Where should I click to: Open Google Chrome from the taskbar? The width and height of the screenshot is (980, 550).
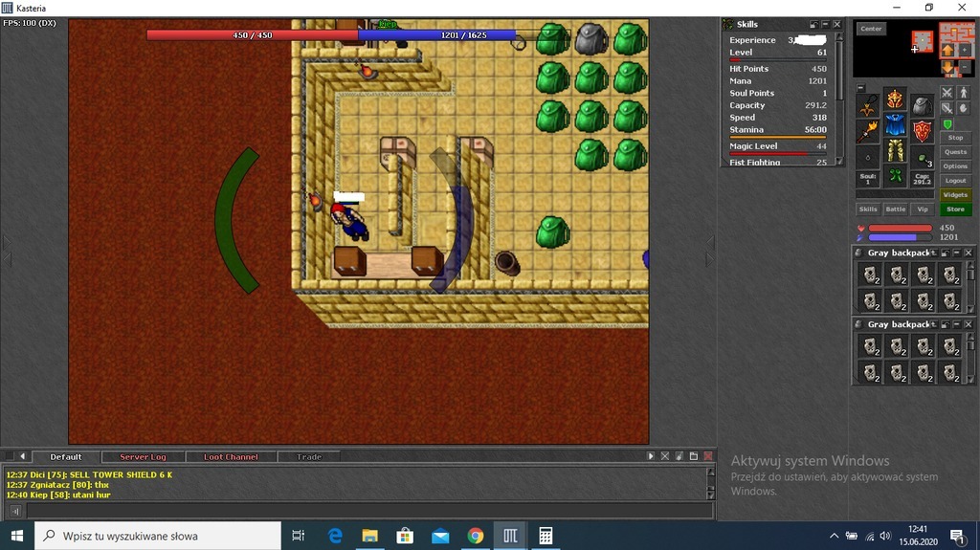pyautogui.click(x=475, y=536)
